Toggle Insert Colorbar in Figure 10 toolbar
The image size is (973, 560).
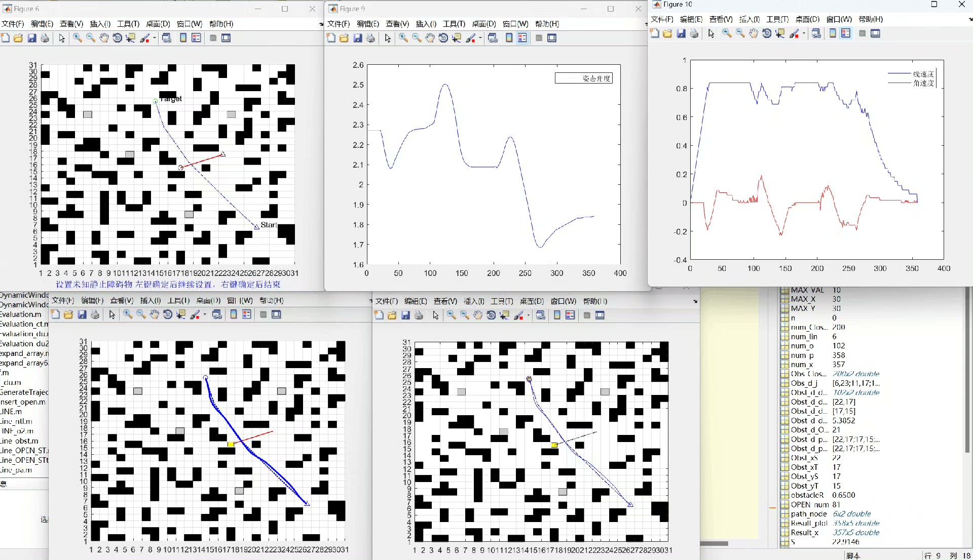click(833, 33)
